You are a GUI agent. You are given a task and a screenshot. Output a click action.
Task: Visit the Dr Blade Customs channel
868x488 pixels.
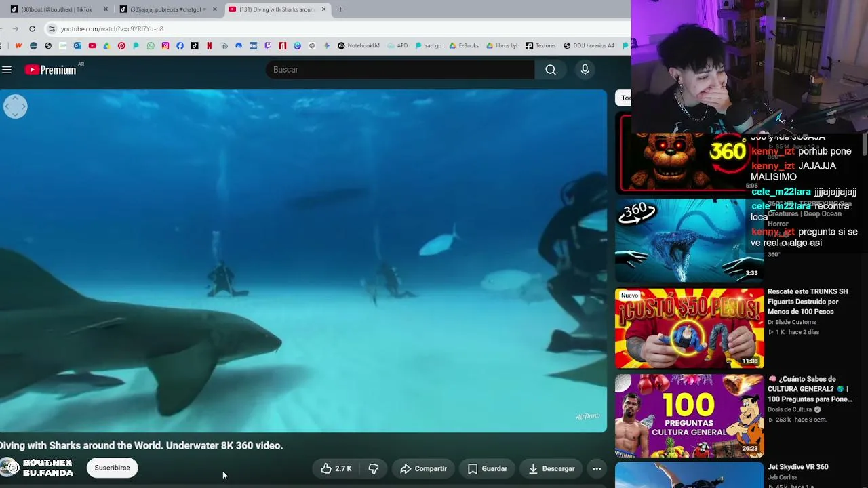pyautogui.click(x=792, y=322)
